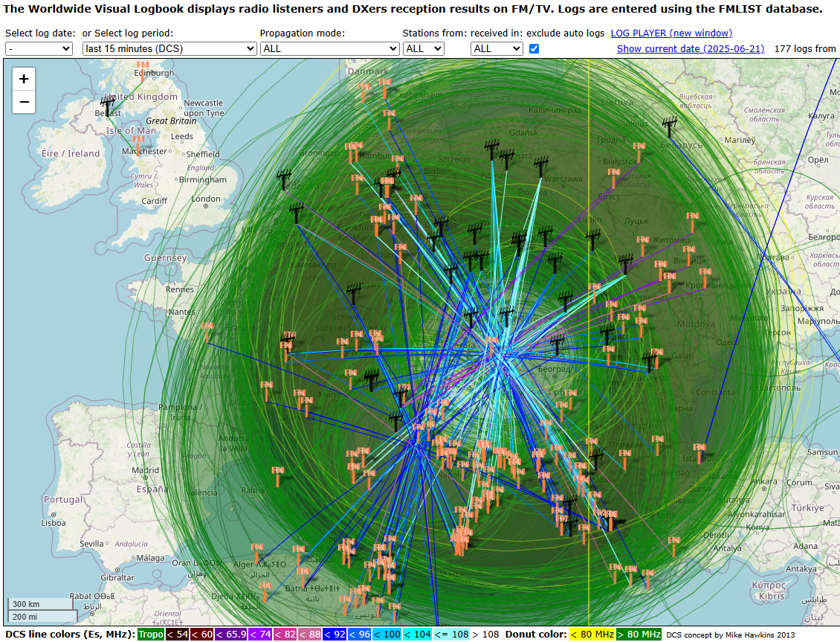
Task: Click the green > 80 MHz donut swatch
Action: (639, 635)
